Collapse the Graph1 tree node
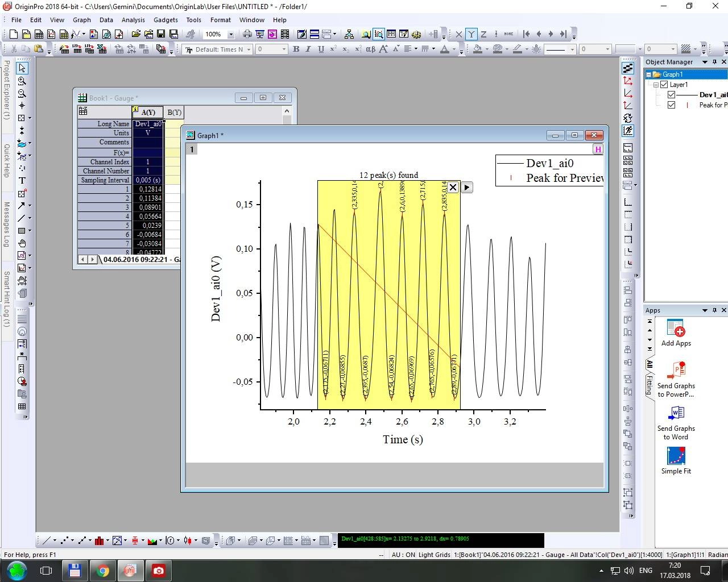Screen dimensions: 728x582 (648, 74)
